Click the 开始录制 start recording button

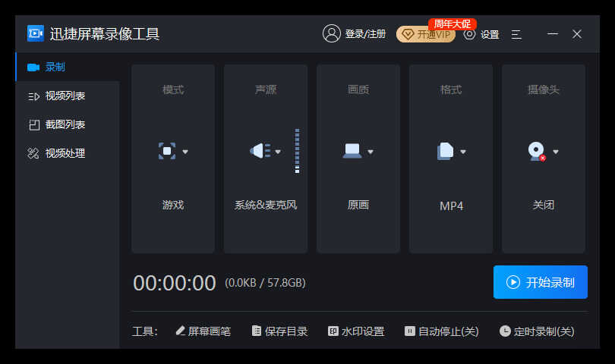tap(541, 282)
